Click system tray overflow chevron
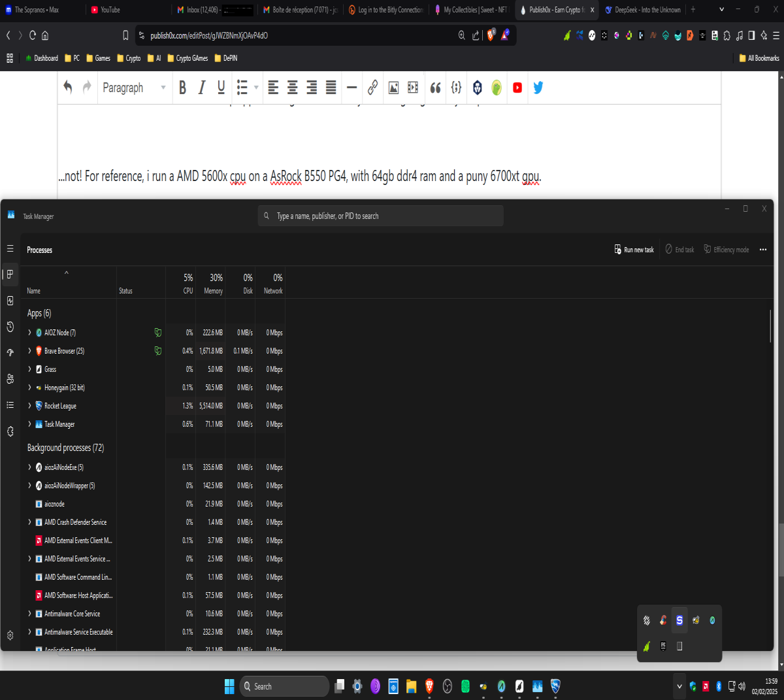 tap(679, 686)
